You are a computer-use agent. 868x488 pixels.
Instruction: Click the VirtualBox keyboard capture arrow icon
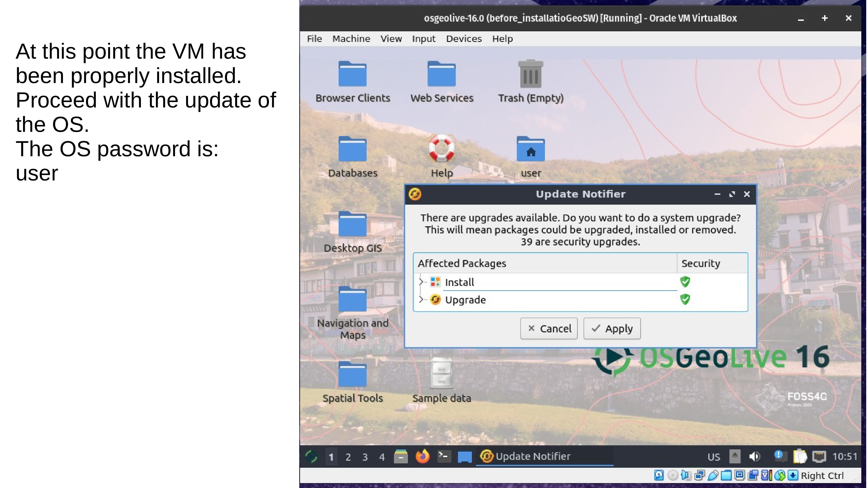pyautogui.click(x=793, y=475)
